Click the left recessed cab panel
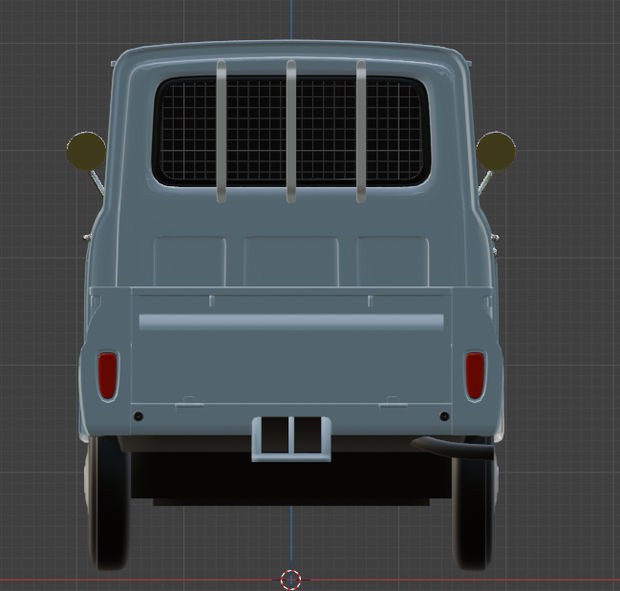Image resolution: width=620 pixels, height=591 pixels. 190,261
